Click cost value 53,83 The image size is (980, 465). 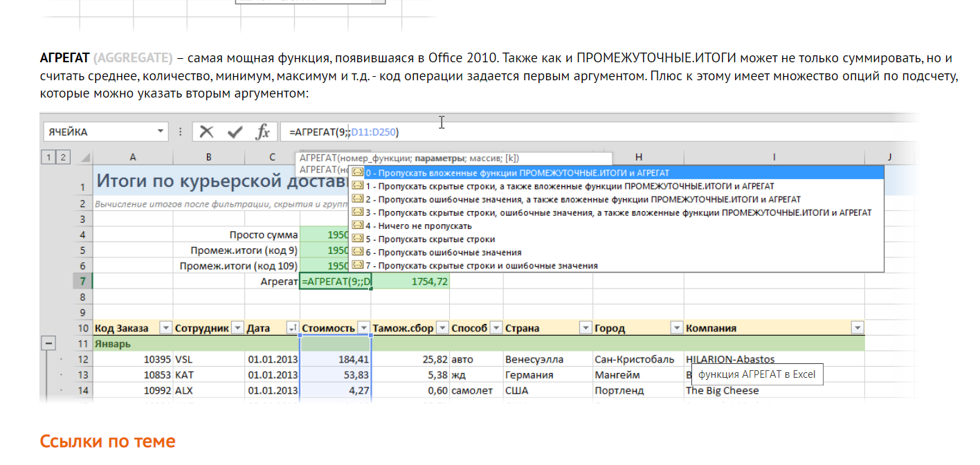[336, 374]
